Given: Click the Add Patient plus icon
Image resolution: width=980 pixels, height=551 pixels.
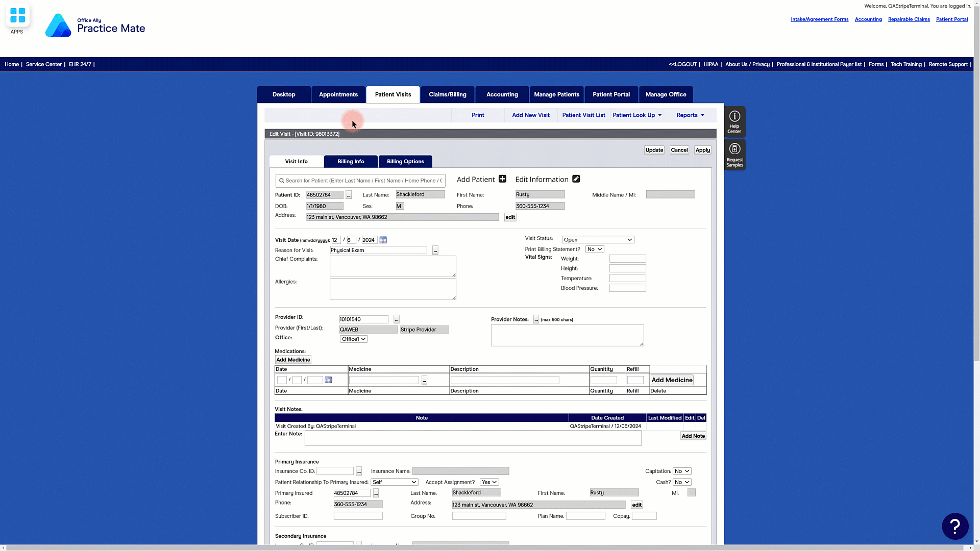Looking at the screenshot, I should click(502, 179).
